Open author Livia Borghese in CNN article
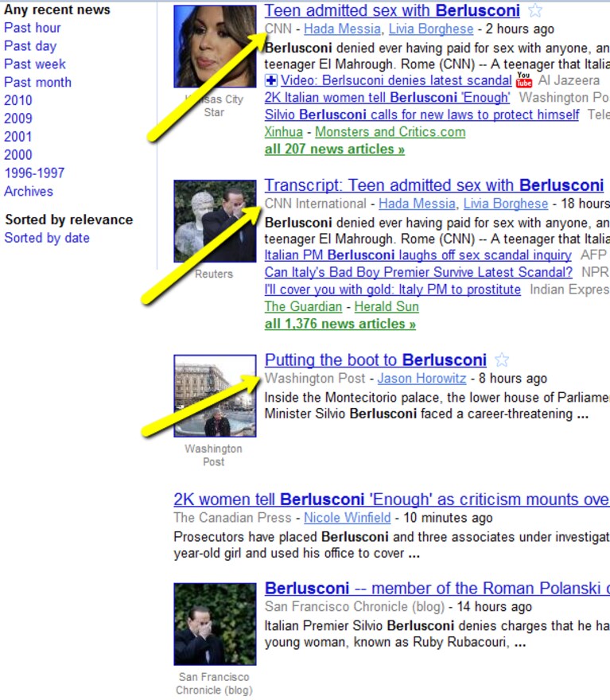The height and width of the screenshot is (700, 610). click(x=431, y=29)
